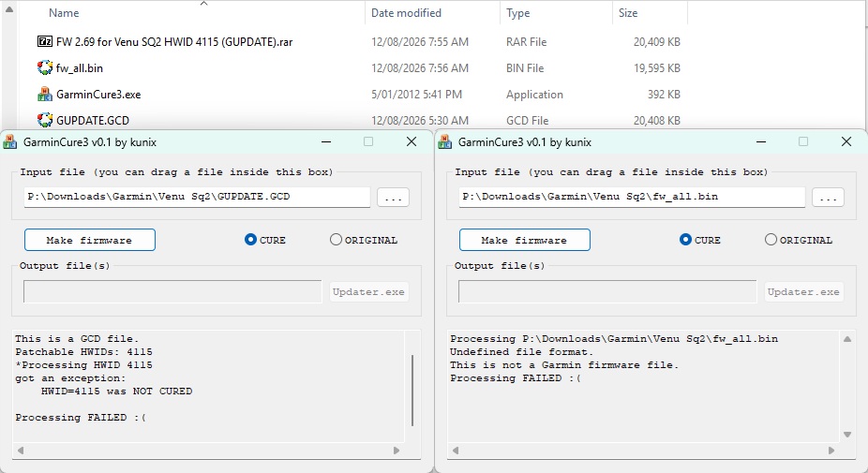The height and width of the screenshot is (473, 868).
Task: Click the '392 KB' size cell
Action: pyautogui.click(x=664, y=95)
